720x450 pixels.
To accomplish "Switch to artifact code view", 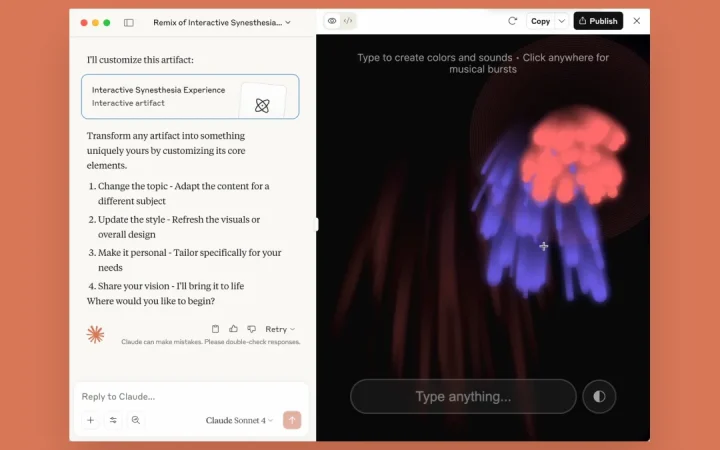I will tap(348, 21).
